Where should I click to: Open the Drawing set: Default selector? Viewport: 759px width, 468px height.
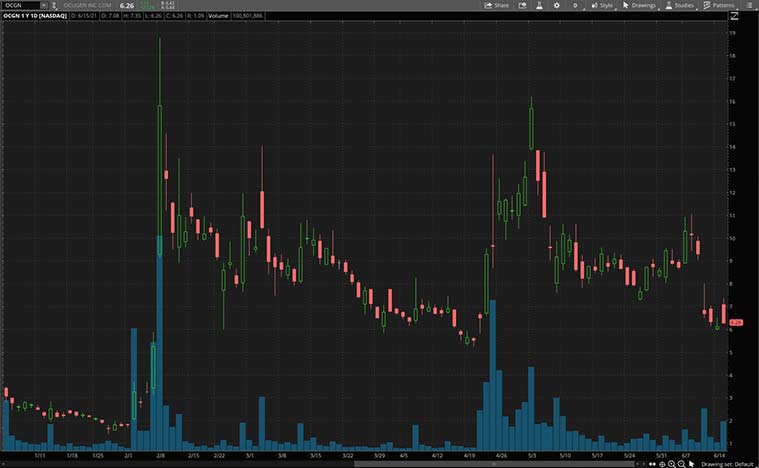[728, 464]
